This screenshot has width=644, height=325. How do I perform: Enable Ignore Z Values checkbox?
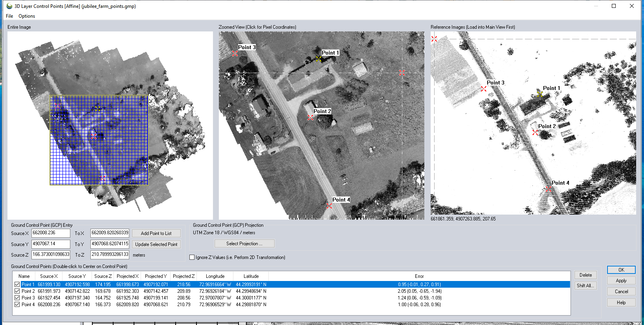[x=192, y=257]
